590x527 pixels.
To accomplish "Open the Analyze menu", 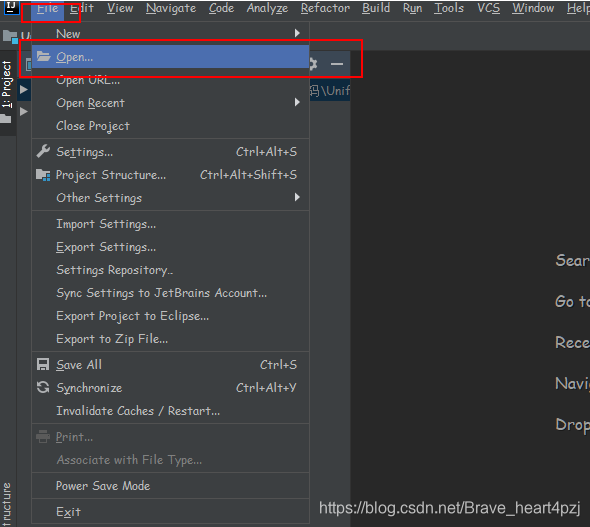I will point(267,8).
